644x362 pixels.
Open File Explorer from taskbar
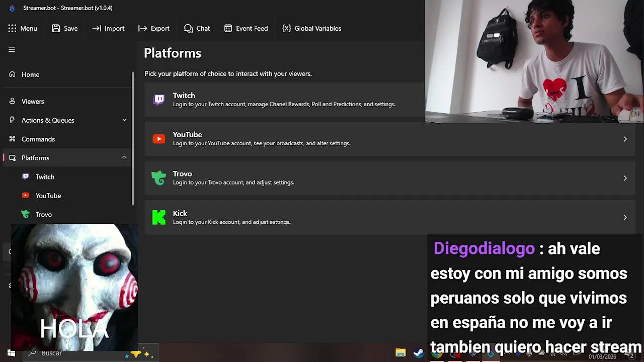pos(400,353)
